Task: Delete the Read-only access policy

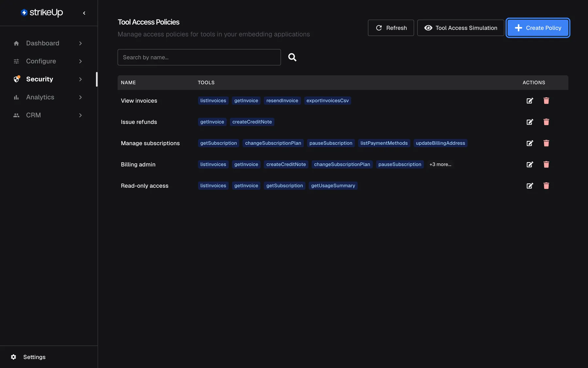Action: tap(546, 186)
